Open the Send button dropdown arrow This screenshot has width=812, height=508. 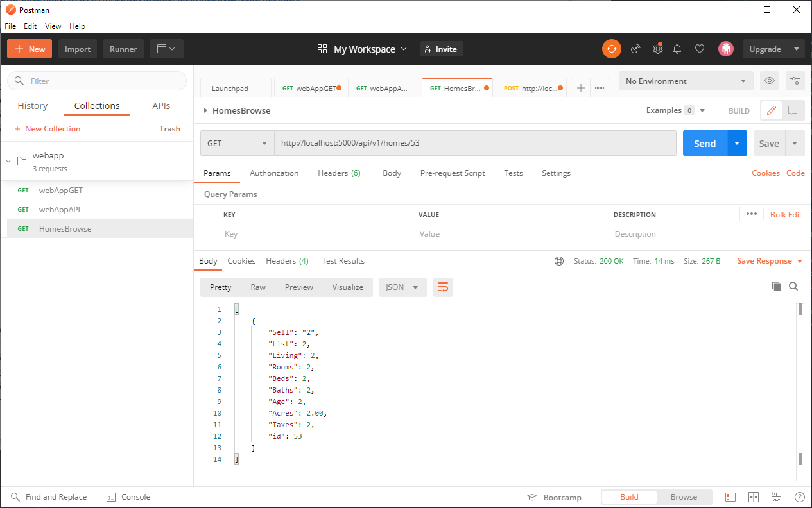pos(737,143)
